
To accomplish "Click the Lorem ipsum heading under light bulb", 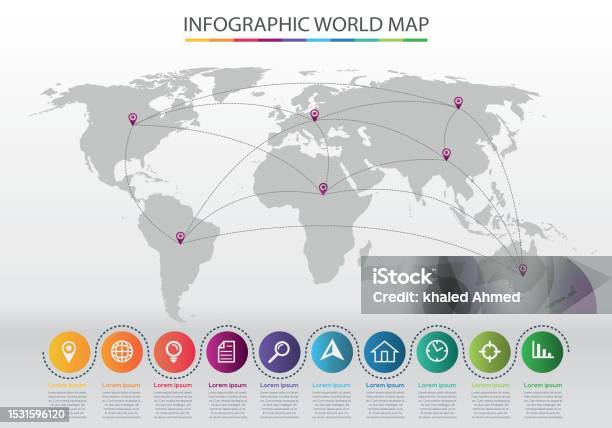I will click(173, 385).
